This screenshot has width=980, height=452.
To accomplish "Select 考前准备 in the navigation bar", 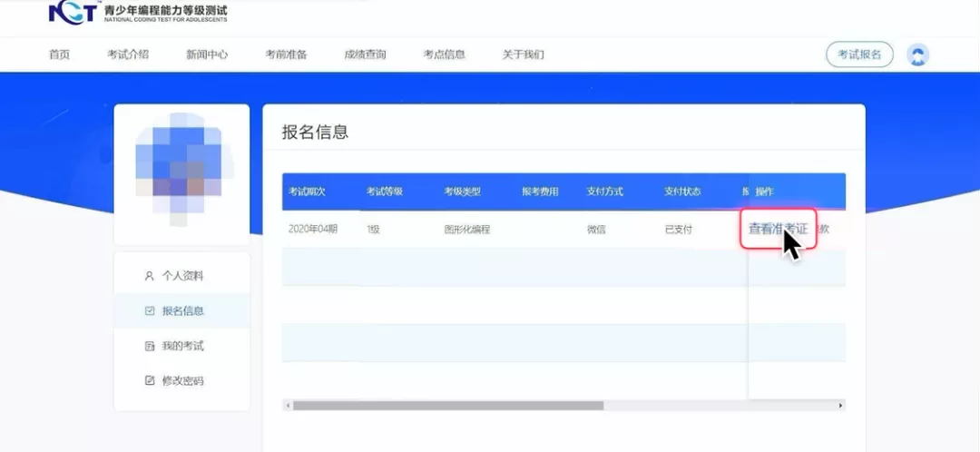I will coord(286,54).
